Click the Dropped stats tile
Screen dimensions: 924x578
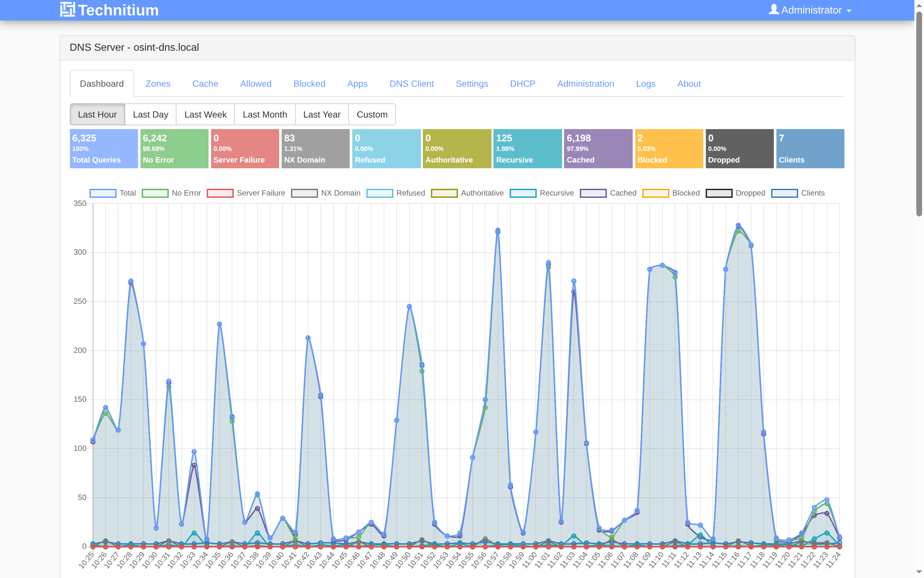740,149
